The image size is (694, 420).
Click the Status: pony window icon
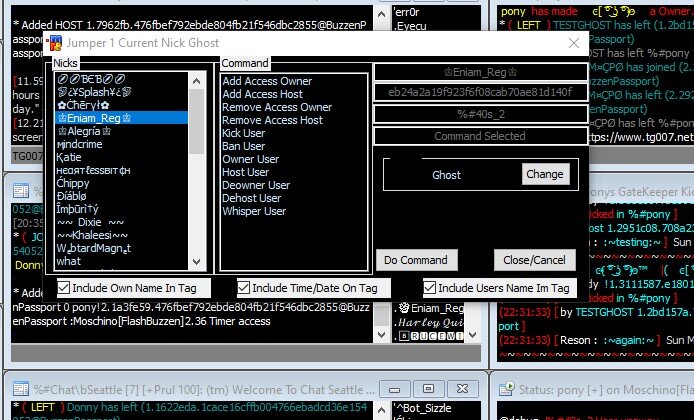click(503, 385)
